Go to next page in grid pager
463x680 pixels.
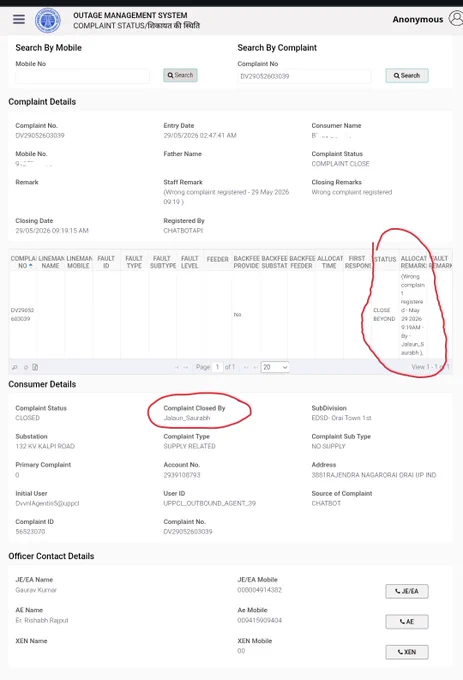coord(246,367)
